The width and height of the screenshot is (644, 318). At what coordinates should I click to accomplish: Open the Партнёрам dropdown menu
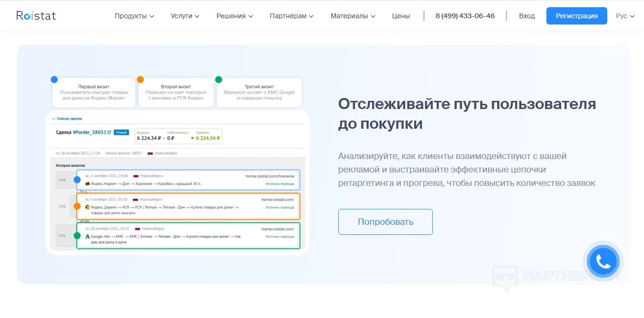click(292, 16)
